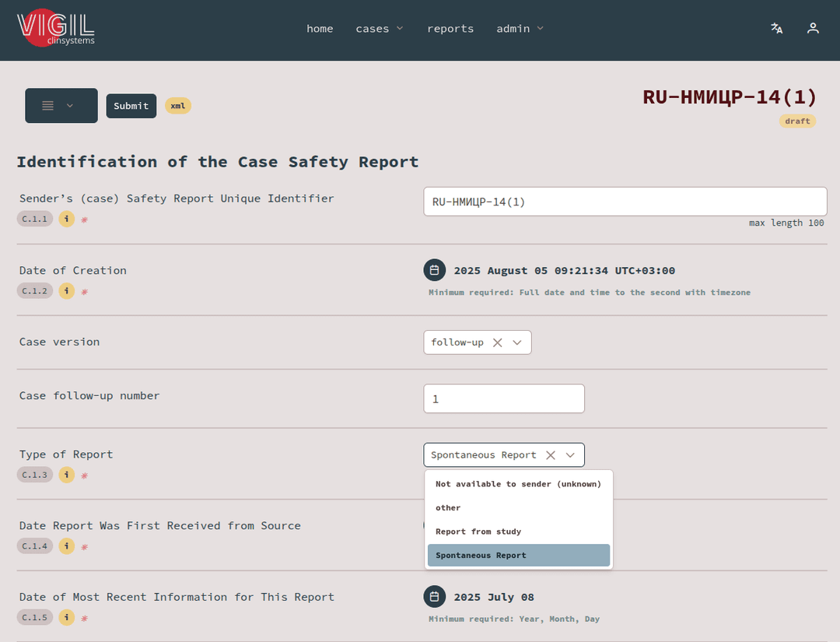Click the info icon for C.1.3
Viewport: 840px width, 642px height.
66,475
